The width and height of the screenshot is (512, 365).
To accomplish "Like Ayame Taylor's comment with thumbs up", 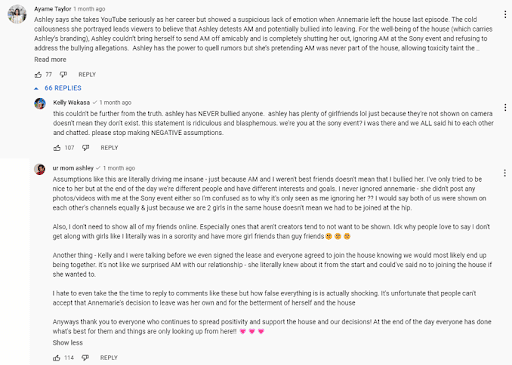I will point(38,75).
